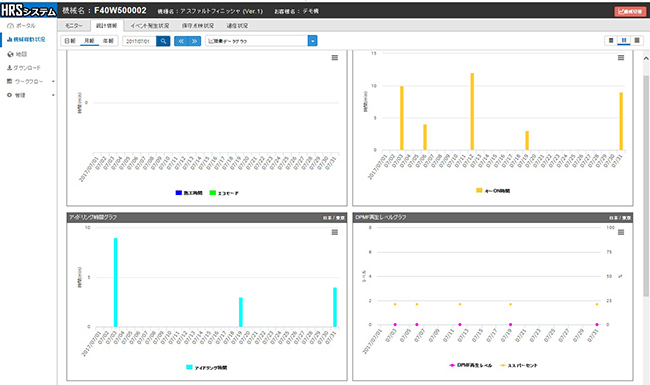
Task: Select the 月報 monthly report toggle
Action: coord(89,41)
